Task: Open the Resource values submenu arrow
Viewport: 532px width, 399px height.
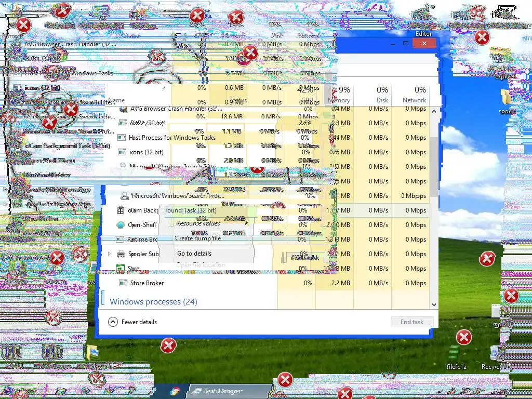Action: 247,223
